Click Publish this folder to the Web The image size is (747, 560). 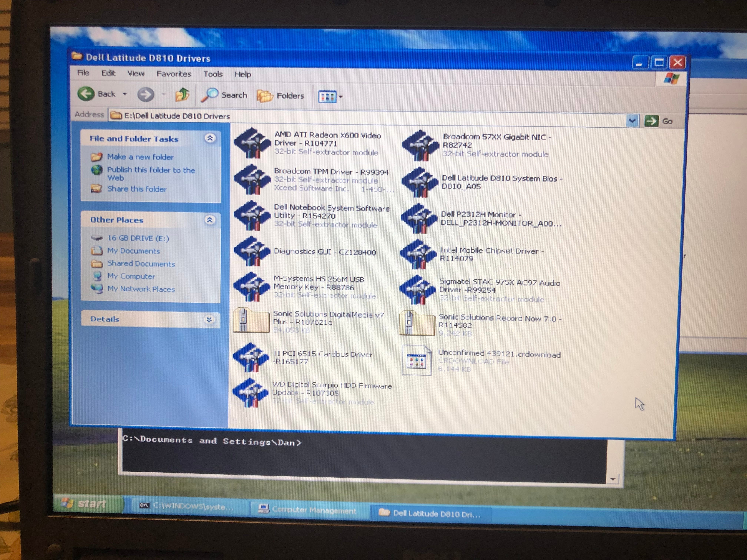pyautogui.click(x=151, y=174)
